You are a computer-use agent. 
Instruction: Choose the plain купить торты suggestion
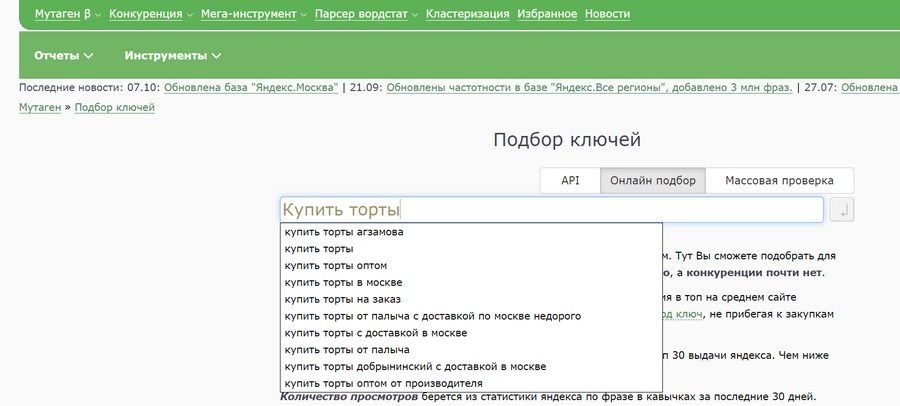(x=471, y=249)
